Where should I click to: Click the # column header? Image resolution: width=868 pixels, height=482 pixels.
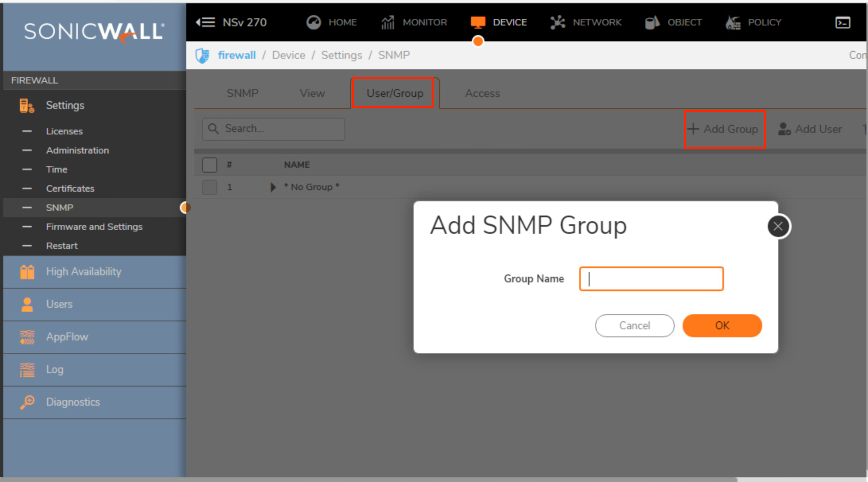pos(229,165)
